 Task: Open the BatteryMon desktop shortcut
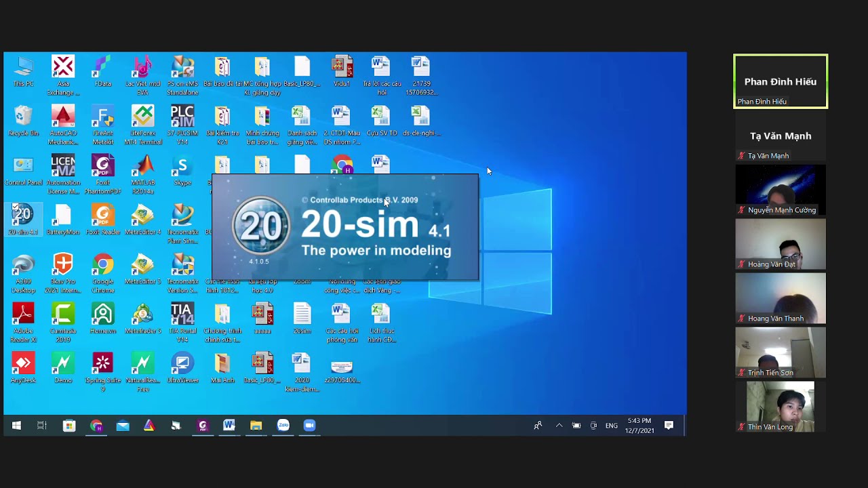tap(63, 220)
